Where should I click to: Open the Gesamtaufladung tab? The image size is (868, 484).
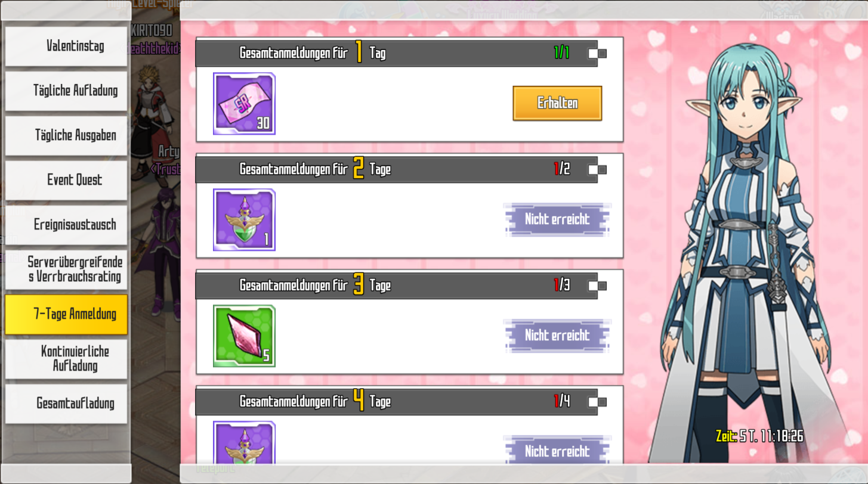[66, 404]
